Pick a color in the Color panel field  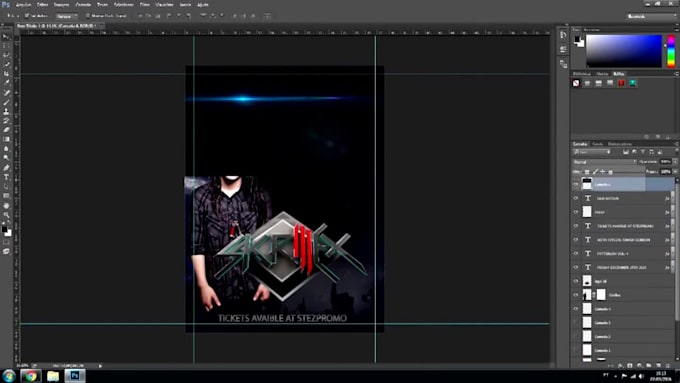624,51
